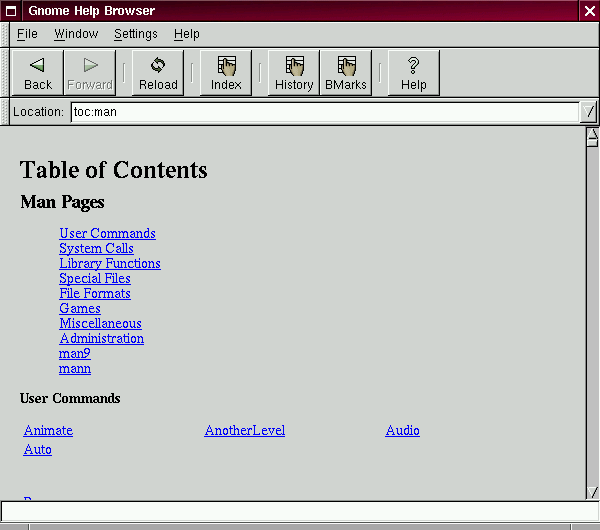Click the Back arrow toolbar button

(38, 73)
